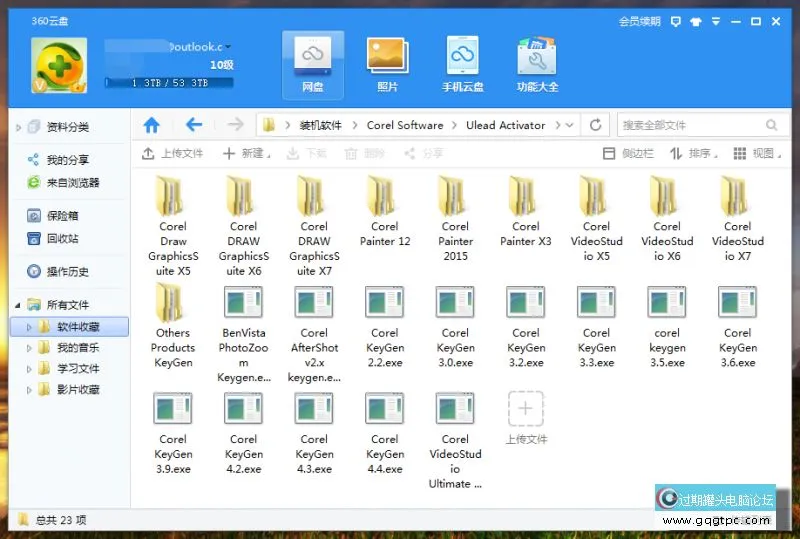
Task: Select the Corel Painter X3 folder
Action: coord(526,211)
